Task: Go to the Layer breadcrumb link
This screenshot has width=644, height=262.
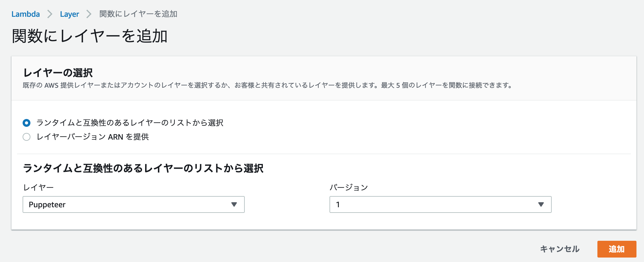Action: pos(69,14)
